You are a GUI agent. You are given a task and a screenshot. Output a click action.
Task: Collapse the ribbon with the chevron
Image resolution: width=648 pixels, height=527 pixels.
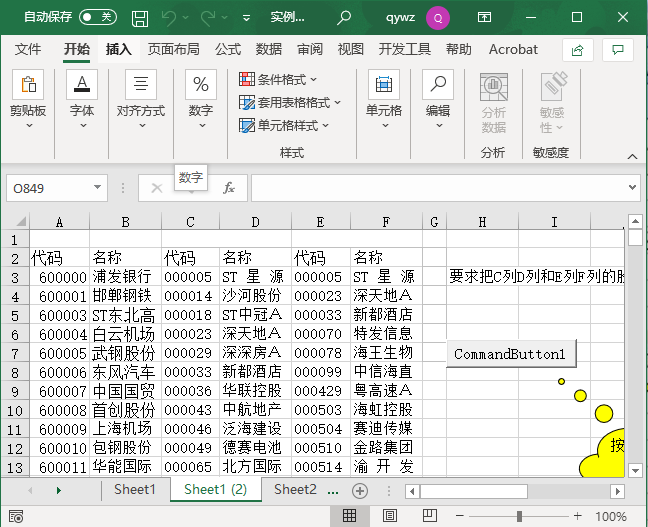pyautogui.click(x=632, y=156)
